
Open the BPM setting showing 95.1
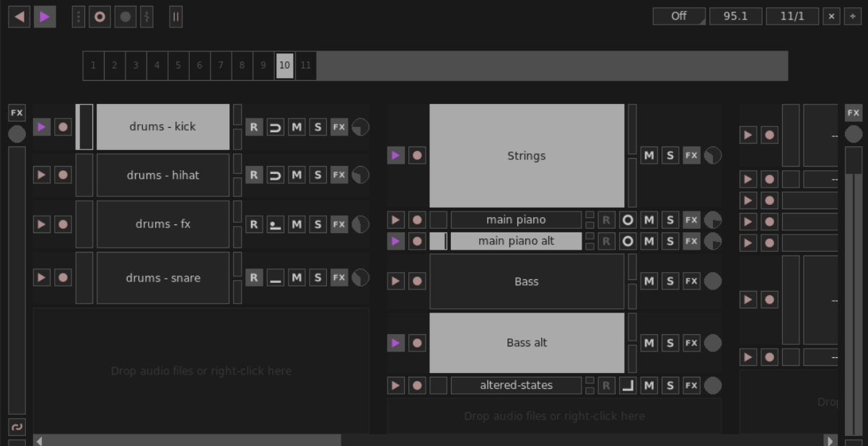point(735,15)
